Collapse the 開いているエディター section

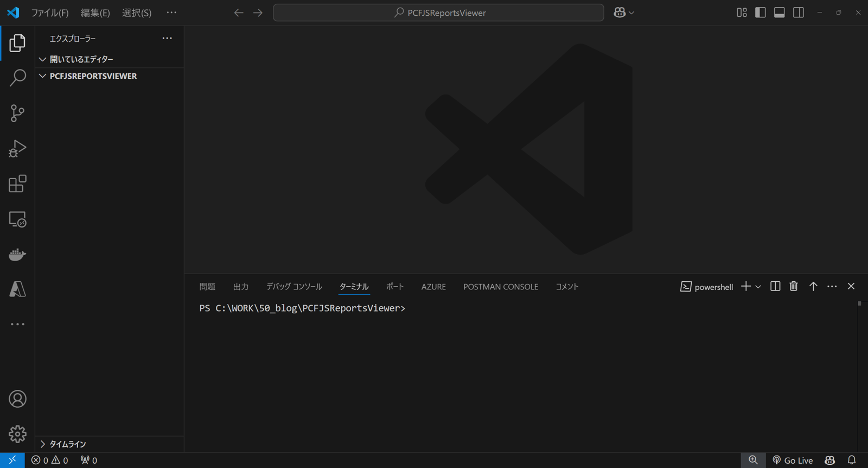pyautogui.click(x=110, y=59)
